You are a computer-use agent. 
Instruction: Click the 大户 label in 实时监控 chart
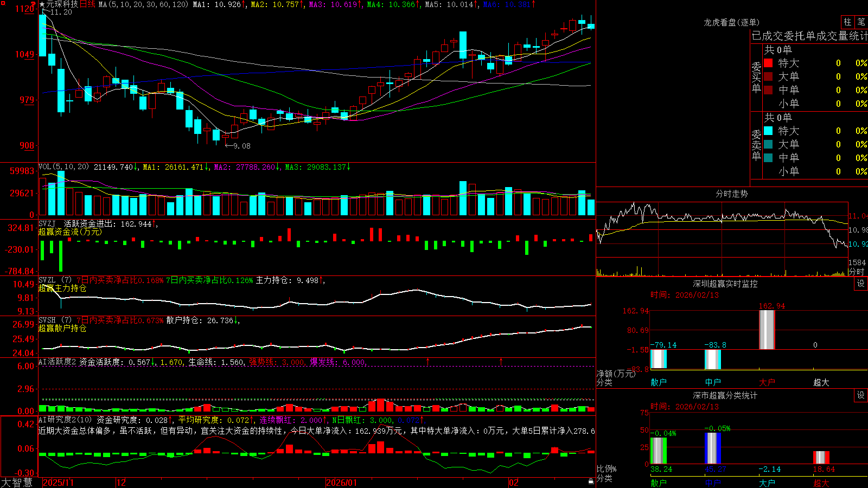(767, 382)
